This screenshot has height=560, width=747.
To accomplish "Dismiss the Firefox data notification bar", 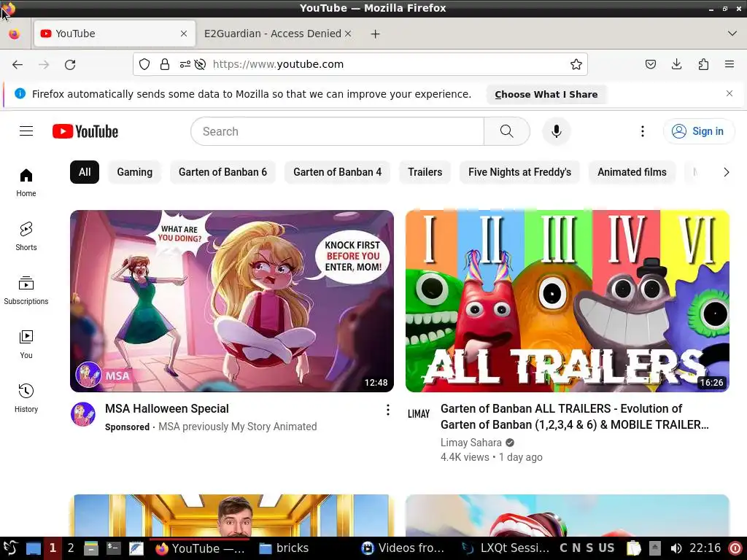I will [729, 93].
